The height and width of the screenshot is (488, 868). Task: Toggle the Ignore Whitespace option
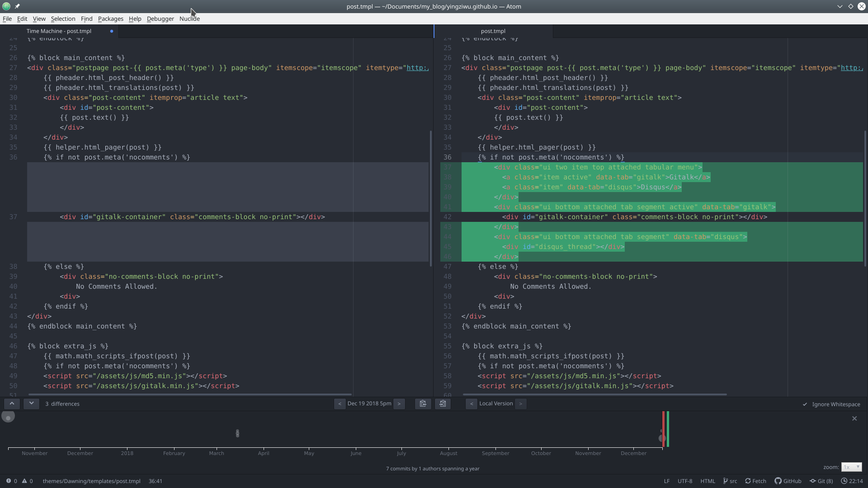(x=831, y=404)
